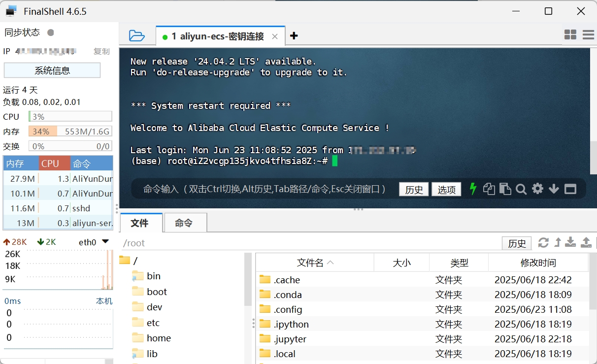Select the .cache folder icon
Viewport: 597px width, 364px height.
tap(265, 279)
